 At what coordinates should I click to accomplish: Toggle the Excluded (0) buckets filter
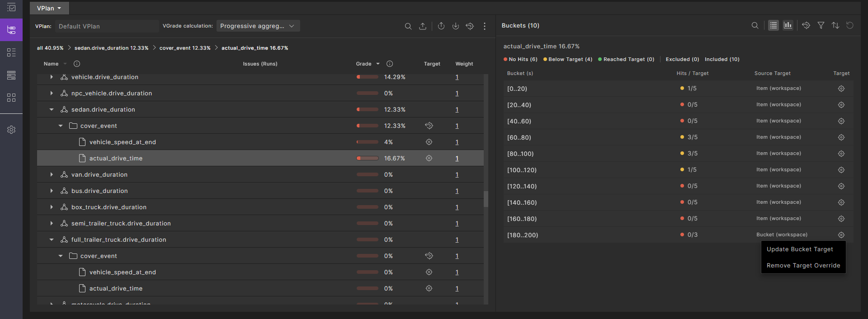pos(682,59)
